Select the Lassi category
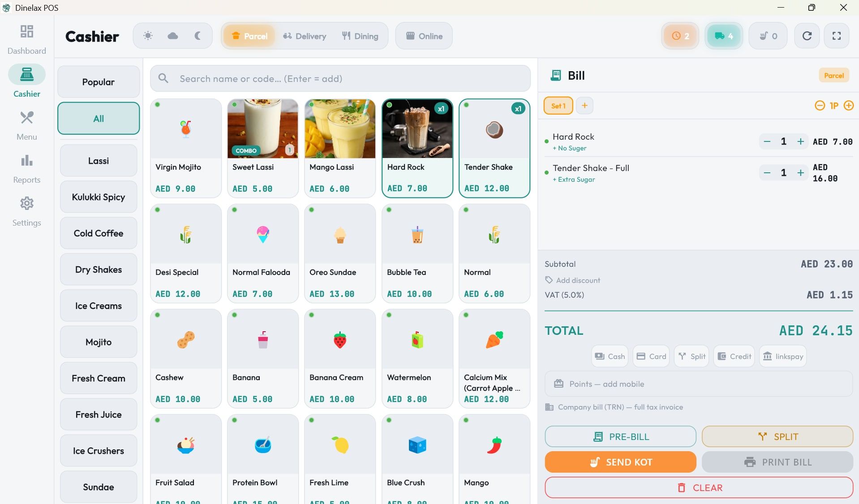Viewport: 859px width, 504px height. [x=99, y=161]
